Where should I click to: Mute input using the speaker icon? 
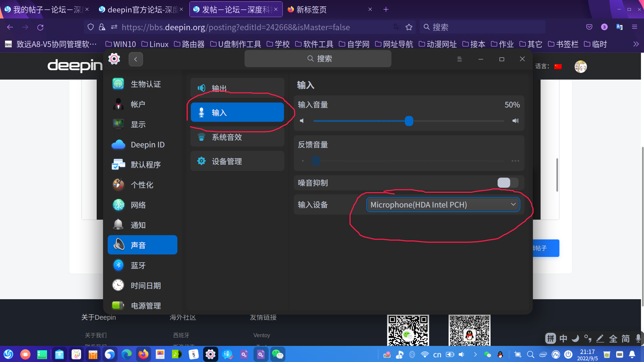(302, 121)
